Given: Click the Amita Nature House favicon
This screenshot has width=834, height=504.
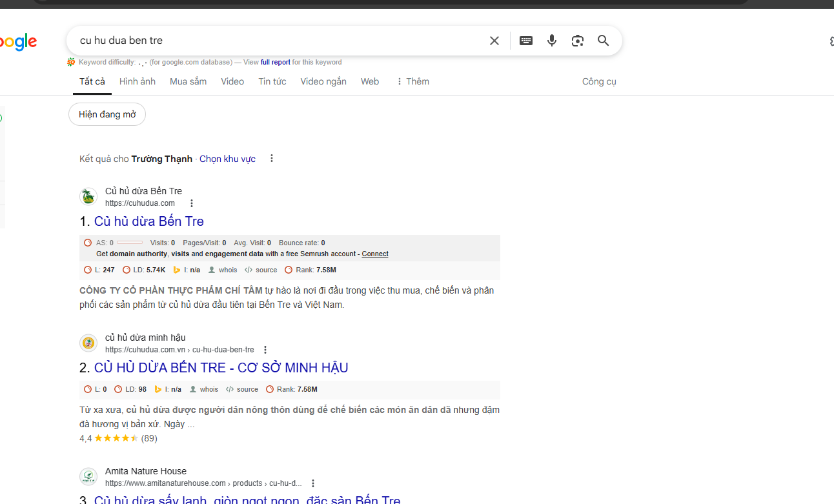Looking at the screenshot, I should (x=88, y=477).
